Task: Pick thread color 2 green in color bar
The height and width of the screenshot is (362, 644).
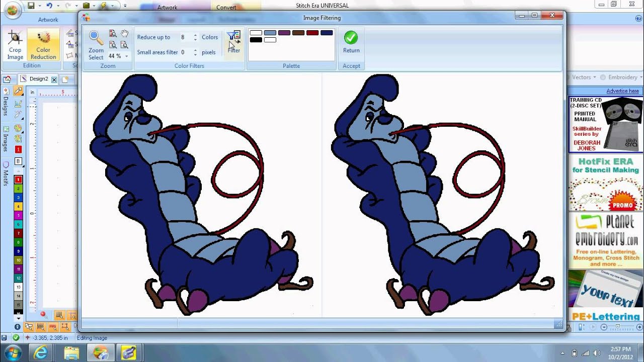Action: pyautogui.click(x=19, y=189)
